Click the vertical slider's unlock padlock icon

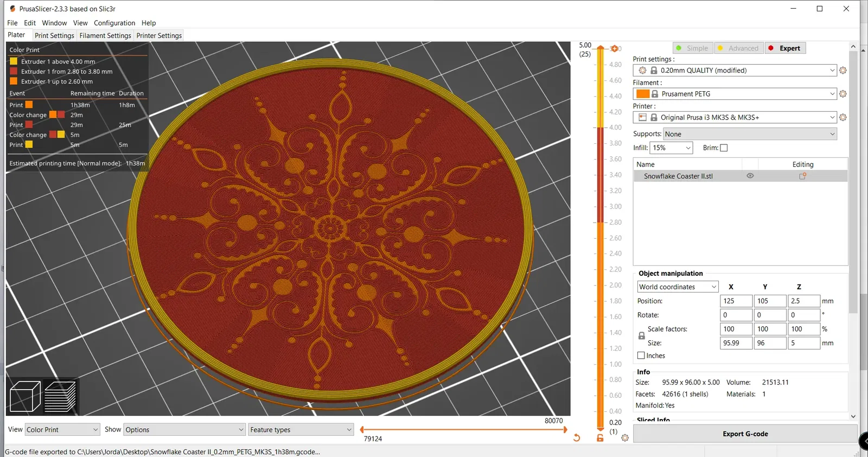(600, 437)
